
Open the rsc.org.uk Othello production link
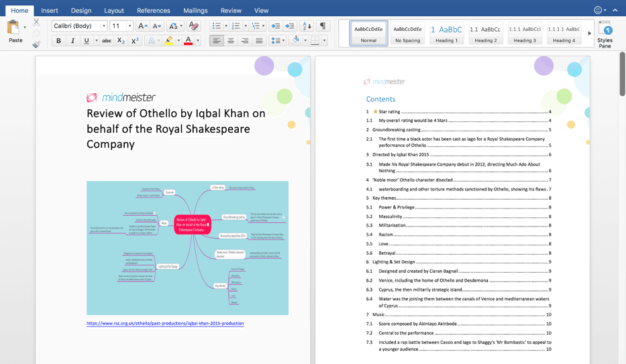point(165,323)
